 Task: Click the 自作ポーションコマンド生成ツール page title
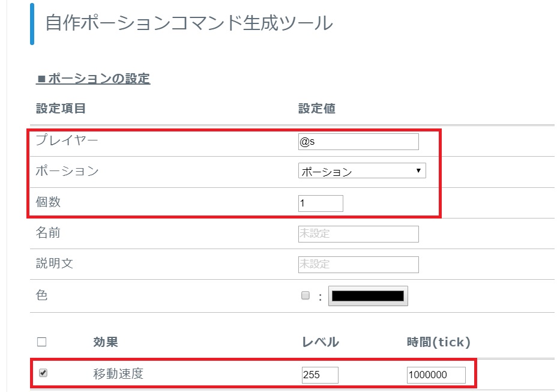(x=189, y=23)
